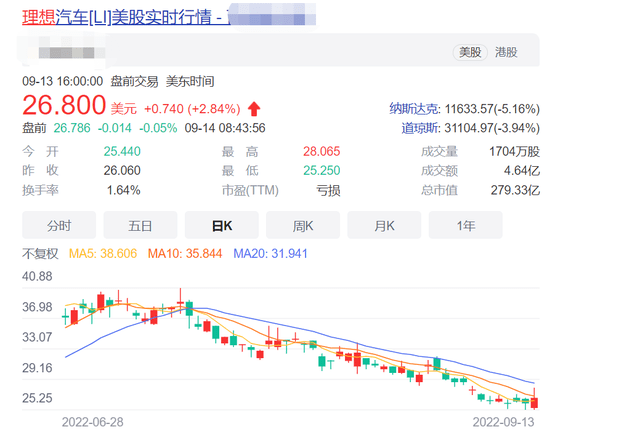This screenshot has height=432, width=640.
Task: Click the 总市值 value 279.33亿
Action: (x=515, y=190)
